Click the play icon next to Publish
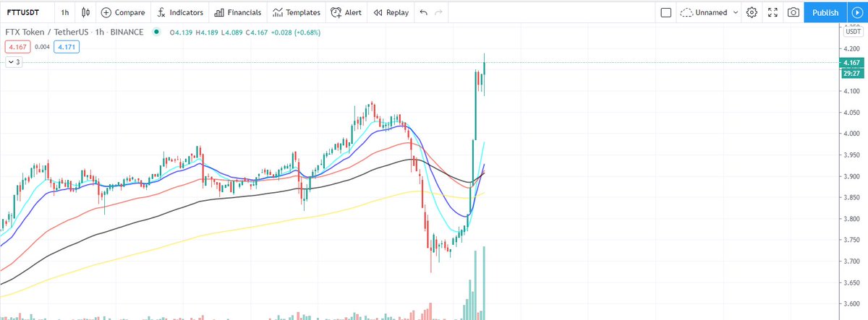 pos(856,12)
